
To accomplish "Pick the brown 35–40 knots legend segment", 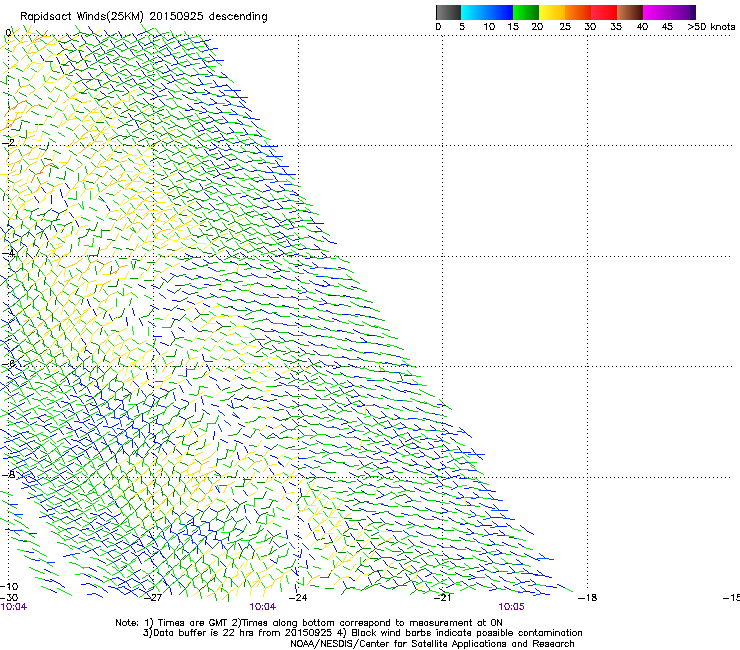I will pyautogui.click(x=630, y=12).
